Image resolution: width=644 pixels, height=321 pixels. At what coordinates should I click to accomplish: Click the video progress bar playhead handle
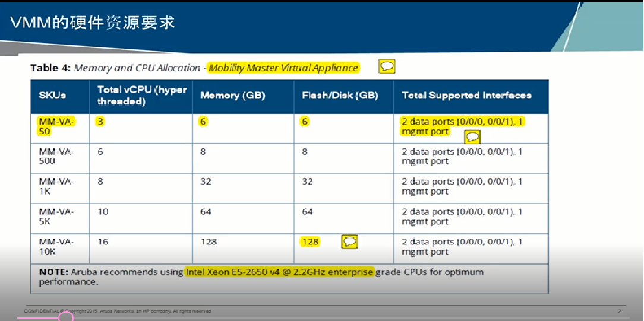(x=66, y=317)
